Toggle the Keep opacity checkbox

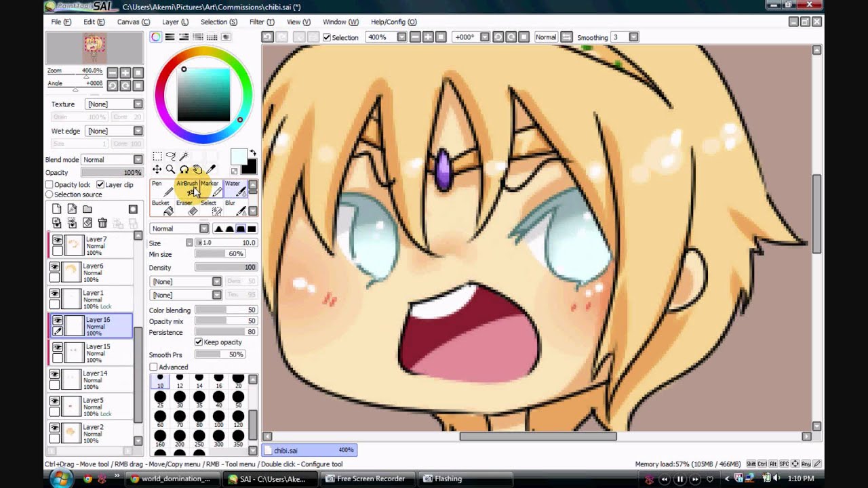pyautogui.click(x=199, y=342)
